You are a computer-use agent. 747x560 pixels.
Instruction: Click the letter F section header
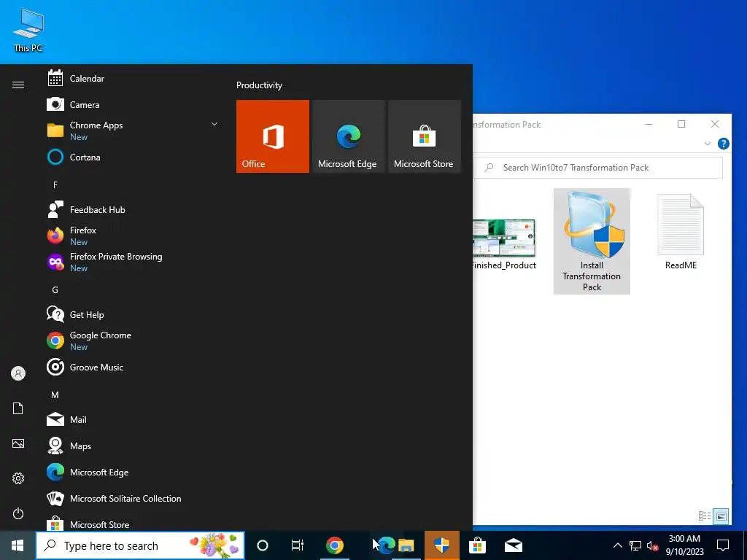coord(55,184)
